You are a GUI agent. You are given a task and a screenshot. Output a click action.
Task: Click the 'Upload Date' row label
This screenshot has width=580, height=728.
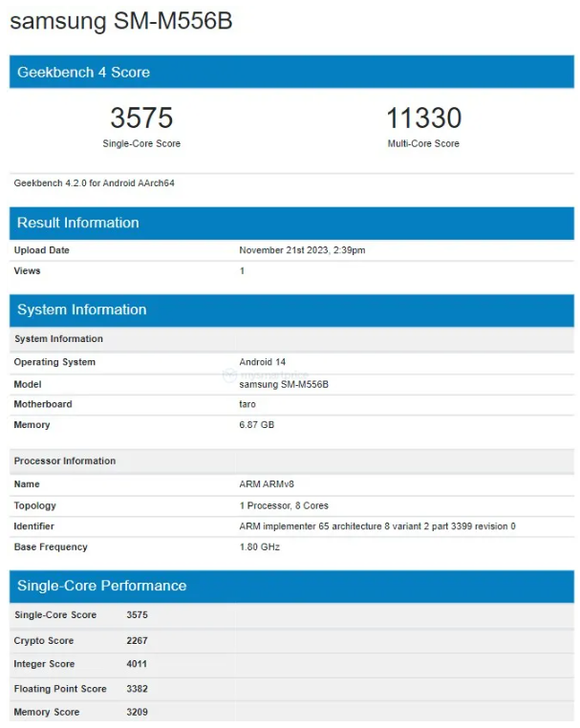click(42, 250)
